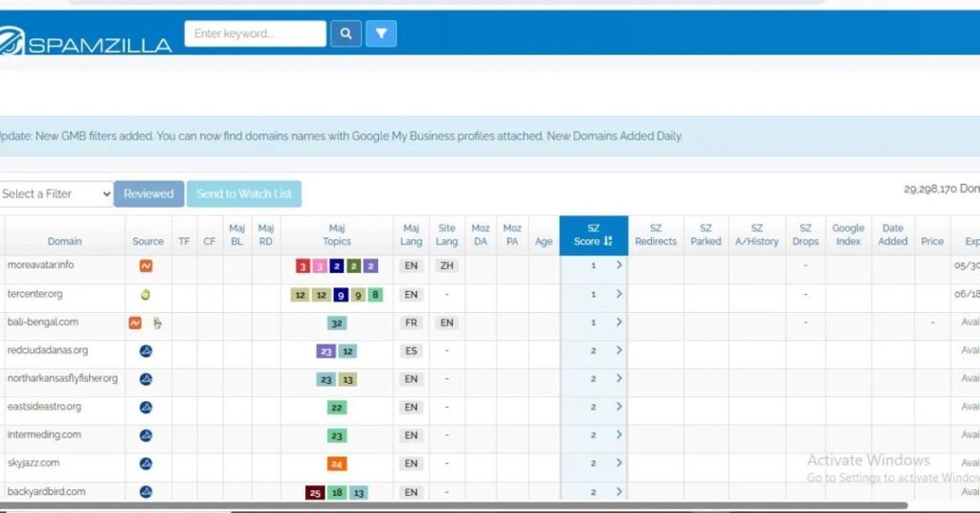Expand SZ Score chevron for moreavatar.info

click(619, 265)
